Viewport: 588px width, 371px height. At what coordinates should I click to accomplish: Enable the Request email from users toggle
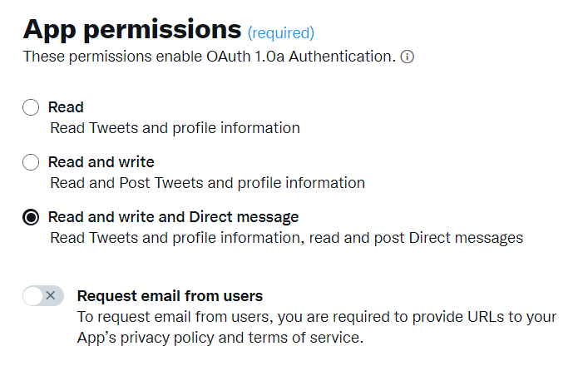(43, 295)
